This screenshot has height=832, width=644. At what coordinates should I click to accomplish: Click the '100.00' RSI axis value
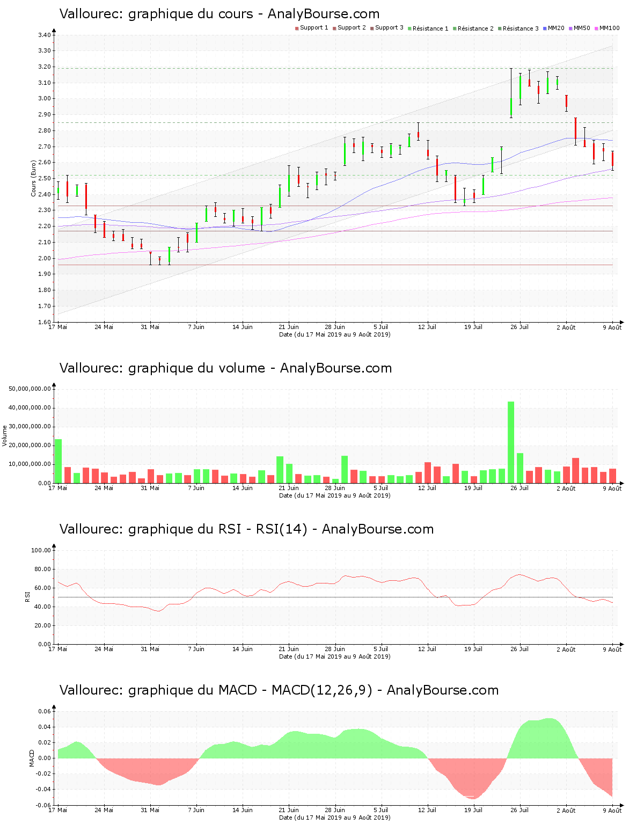41,550
